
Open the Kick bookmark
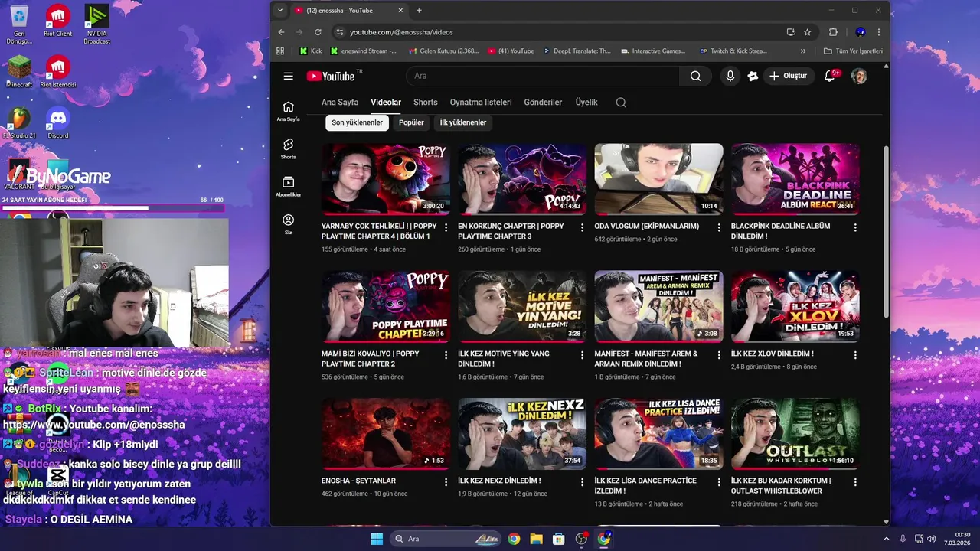point(311,51)
